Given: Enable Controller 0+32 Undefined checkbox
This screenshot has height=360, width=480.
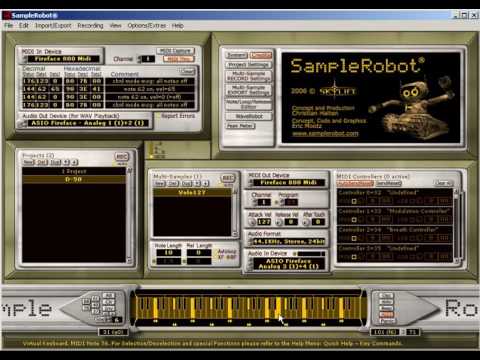Looking at the screenshot, I should [x=354, y=201].
